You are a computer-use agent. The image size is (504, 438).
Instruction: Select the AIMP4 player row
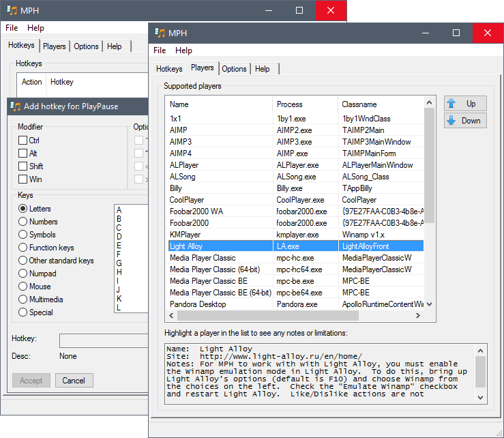point(295,154)
